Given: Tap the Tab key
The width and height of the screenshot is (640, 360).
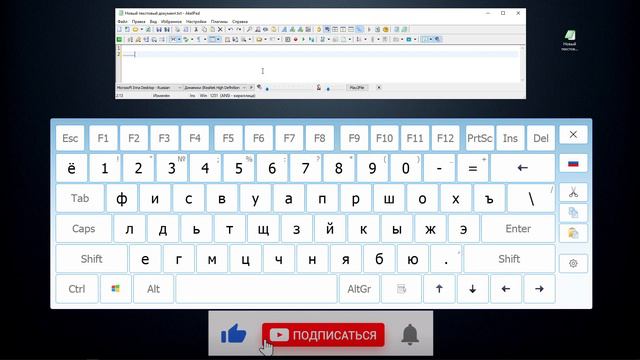Looking at the screenshot, I should point(80,198).
